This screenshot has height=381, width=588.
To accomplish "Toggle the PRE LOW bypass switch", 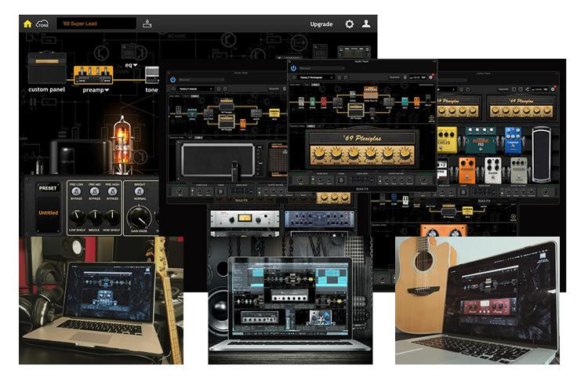I will 76,191.
